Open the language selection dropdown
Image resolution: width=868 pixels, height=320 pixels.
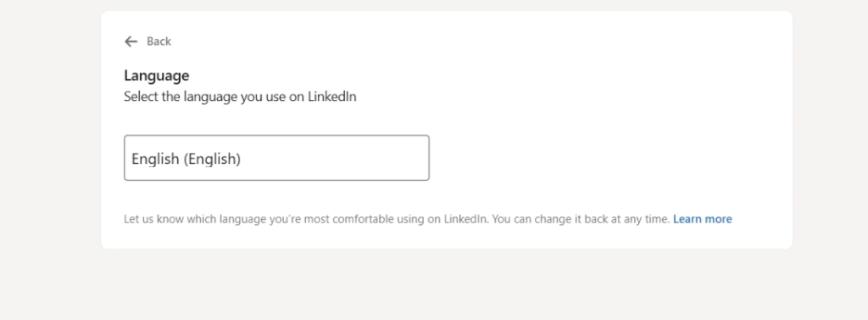(276, 158)
